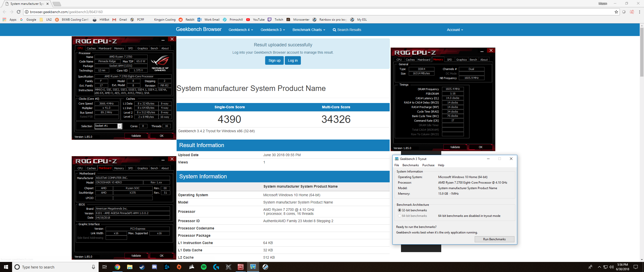
Task: Click Validate in the Memory CPU-Z window
Action: tap(455, 147)
